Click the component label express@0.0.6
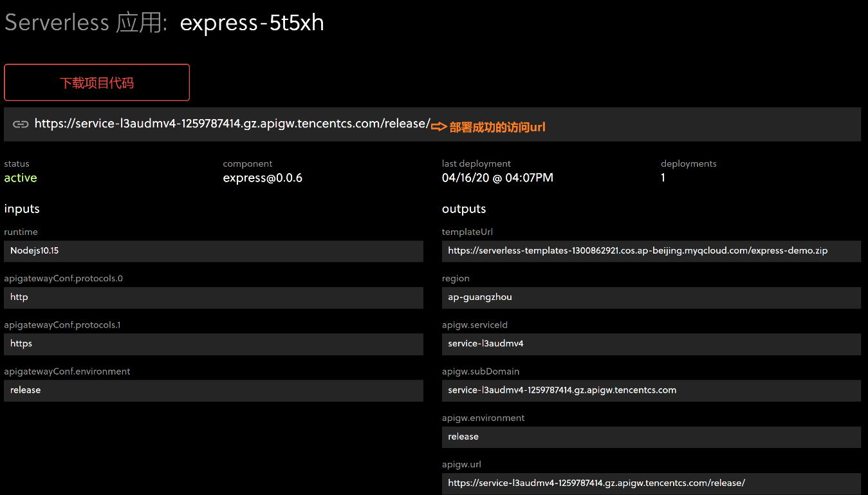 [262, 178]
